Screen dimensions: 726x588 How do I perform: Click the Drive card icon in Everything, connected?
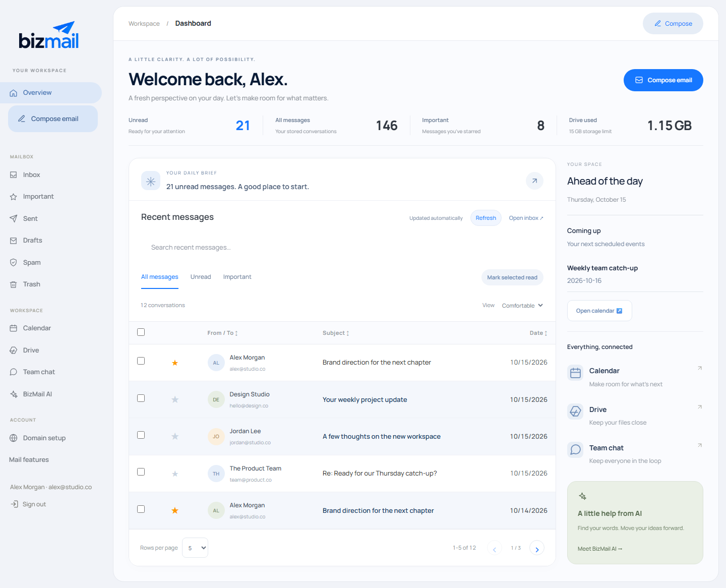(575, 411)
